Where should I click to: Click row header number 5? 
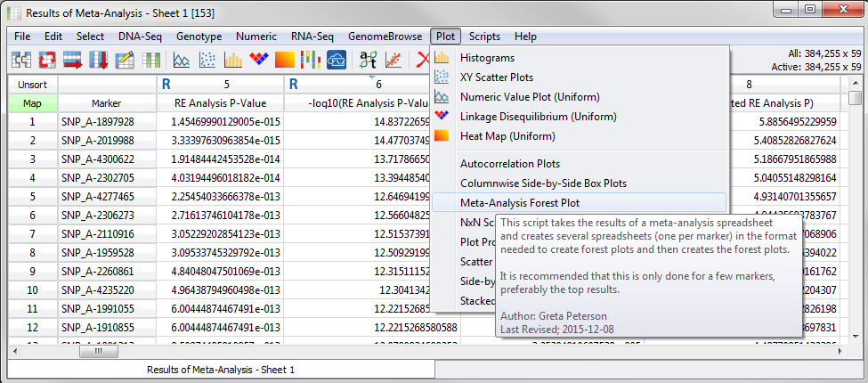click(x=32, y=196)
